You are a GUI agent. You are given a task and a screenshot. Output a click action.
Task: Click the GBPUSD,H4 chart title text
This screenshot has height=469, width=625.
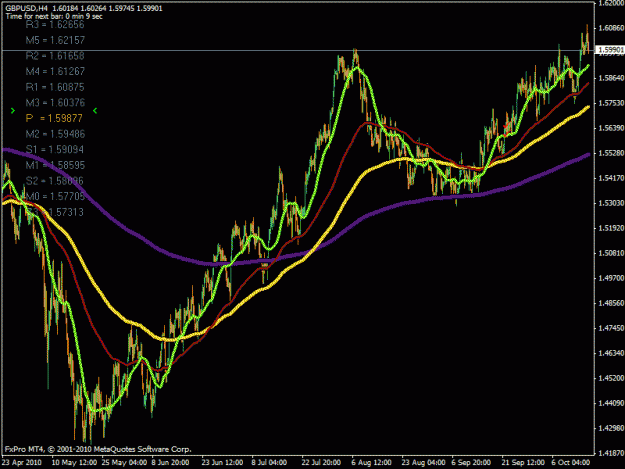pos(27,8)
